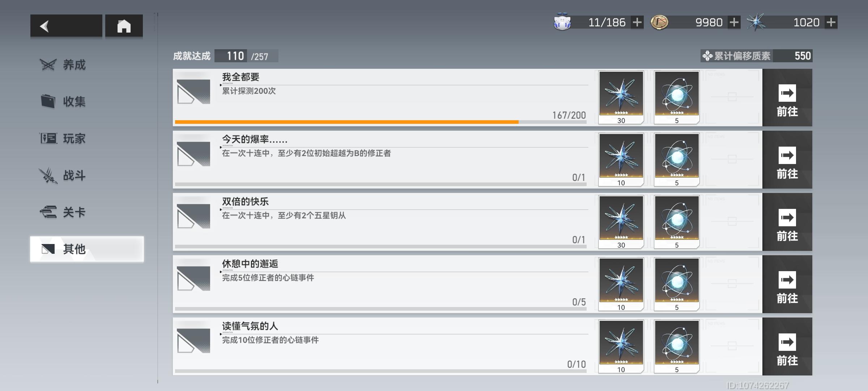
Task: Tap the gold coin currency icon
Action: [x=659, y=22]
